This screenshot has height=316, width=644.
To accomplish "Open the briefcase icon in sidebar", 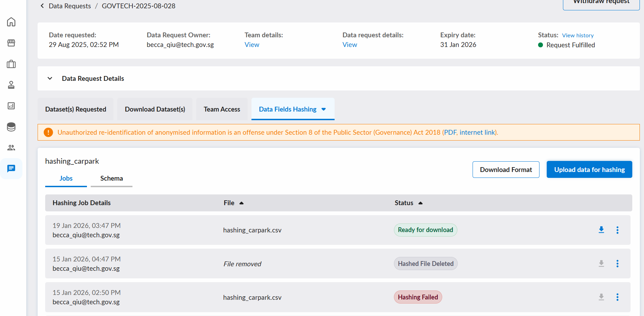I will [11, 64].
